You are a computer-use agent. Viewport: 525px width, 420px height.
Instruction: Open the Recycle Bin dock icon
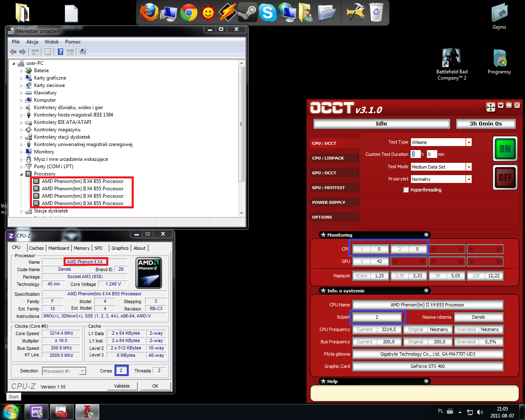[377, 13]
